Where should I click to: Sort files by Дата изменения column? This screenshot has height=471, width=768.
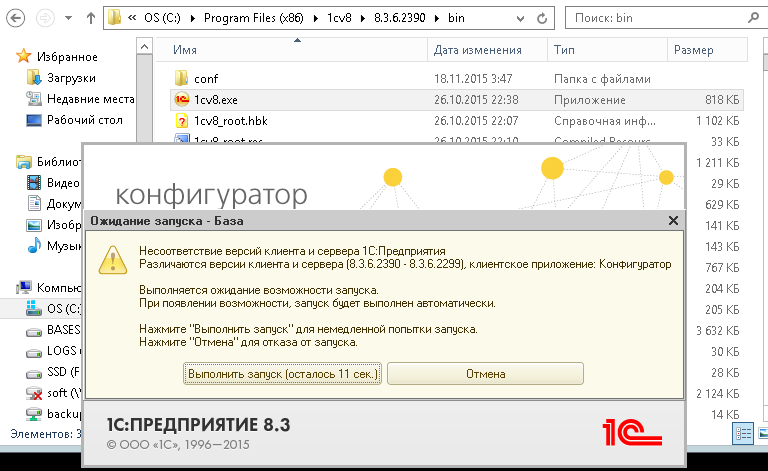pos(478,50)
